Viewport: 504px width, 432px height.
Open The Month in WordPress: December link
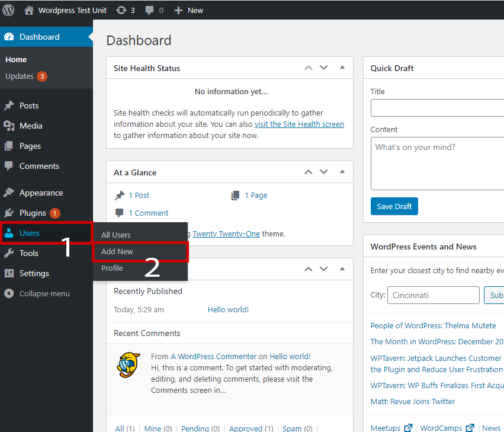(437, 341)
